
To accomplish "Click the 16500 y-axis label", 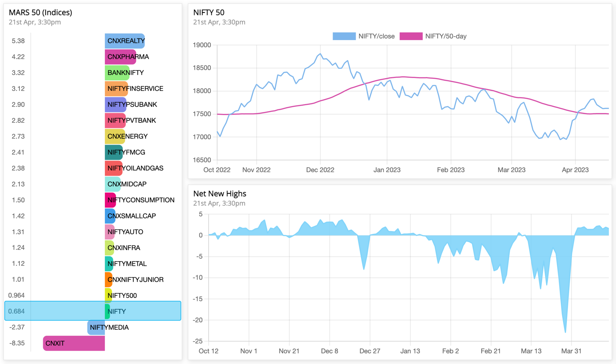I will (x=202, y=160).
